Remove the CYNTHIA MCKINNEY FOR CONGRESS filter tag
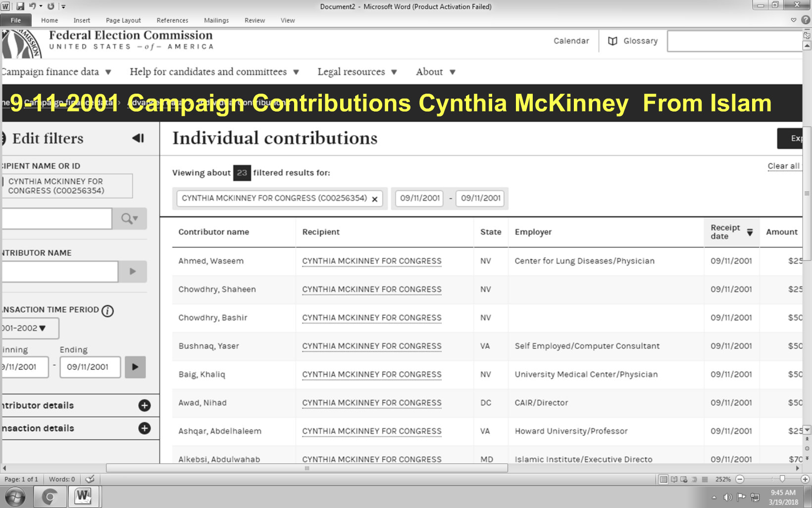The image size is (812, 508). pos(375,199)
